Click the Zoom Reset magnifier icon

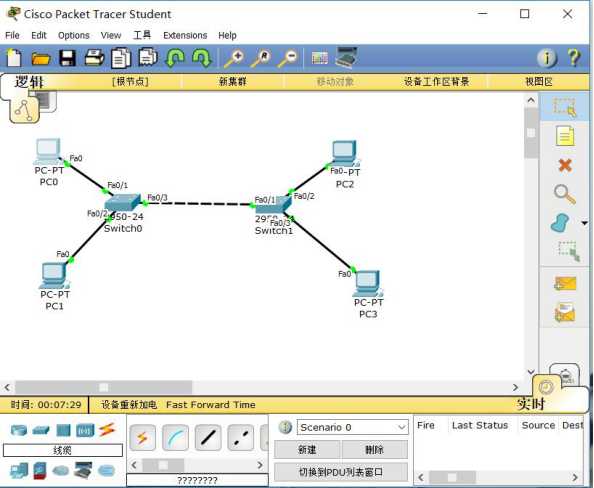pyautogui.click(x=261, y=58)
